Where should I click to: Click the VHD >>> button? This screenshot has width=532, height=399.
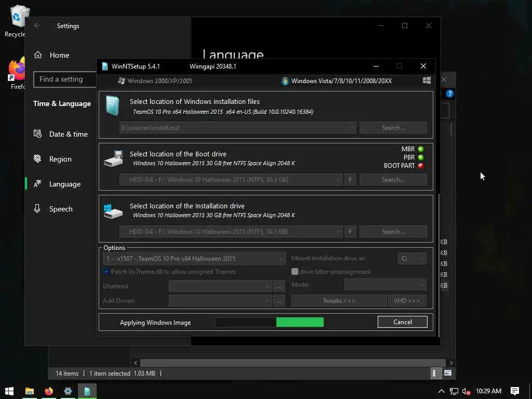click(x=406, y=301)
